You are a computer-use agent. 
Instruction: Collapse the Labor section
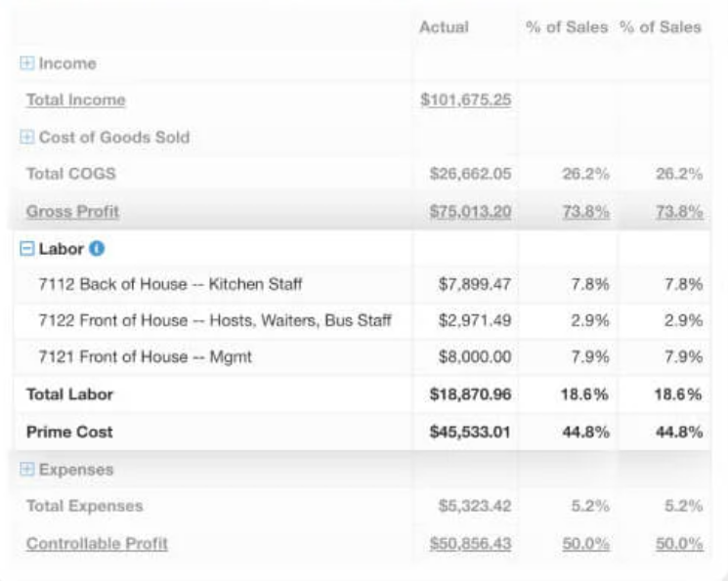coord(27,249)
